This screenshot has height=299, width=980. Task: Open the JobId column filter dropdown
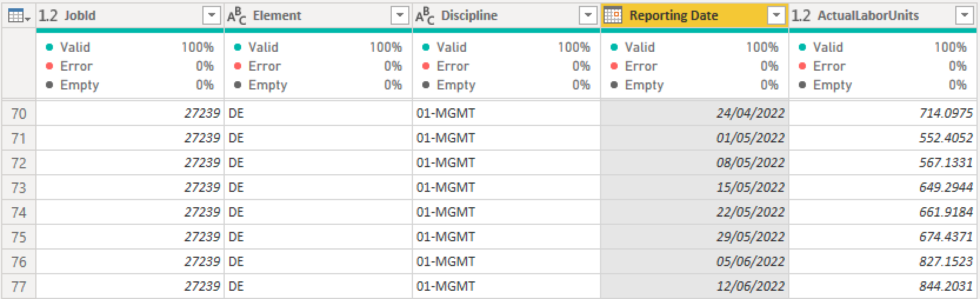(211, 16)
